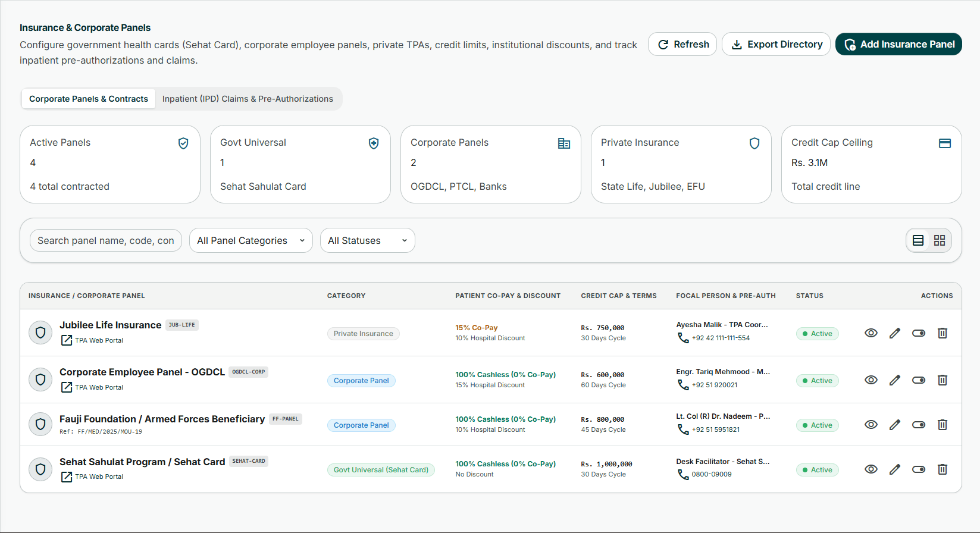View details of Fauji Foundation panel

(871, 425)
